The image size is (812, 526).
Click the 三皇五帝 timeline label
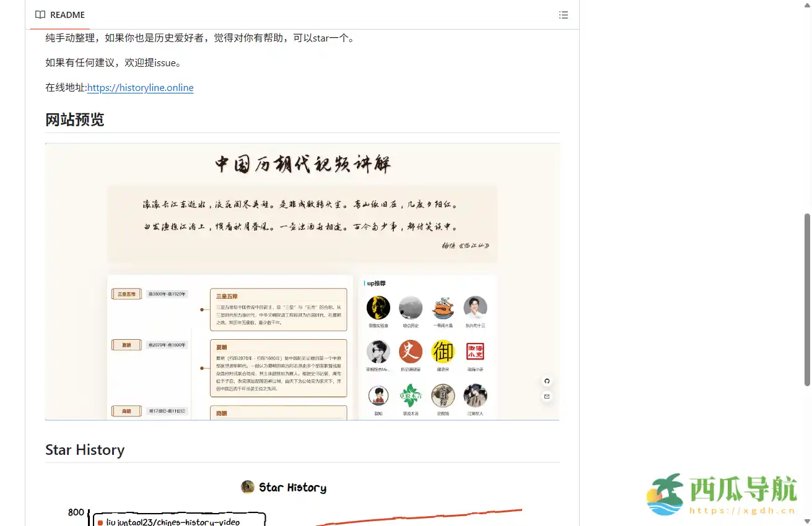126,294
